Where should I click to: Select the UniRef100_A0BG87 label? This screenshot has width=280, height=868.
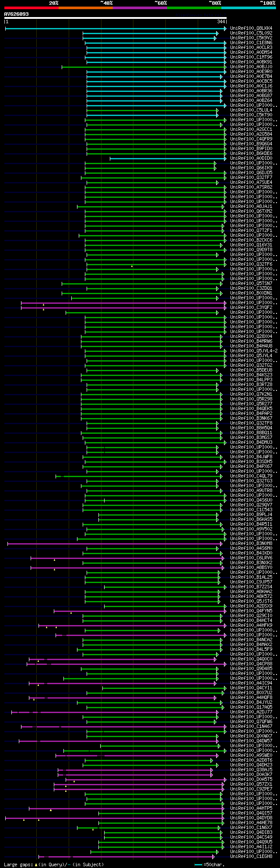tap(251, 96)
